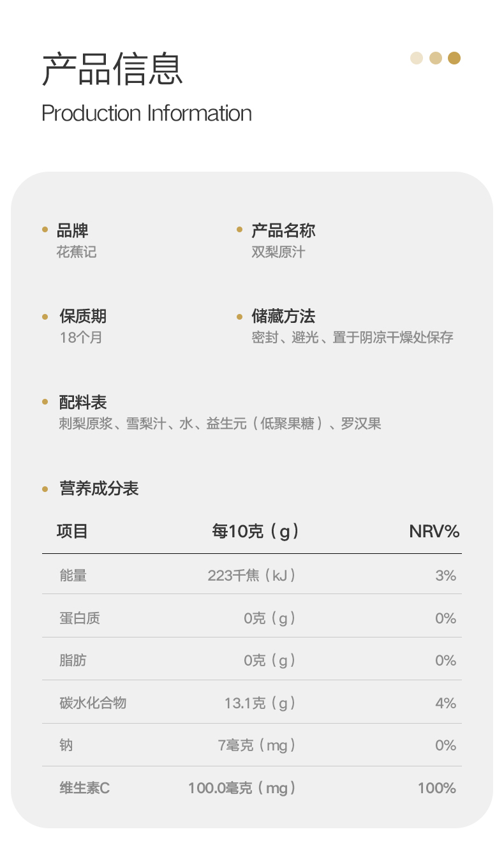
Task: Click the 维生素C row label
Action: tap(84, 788)
